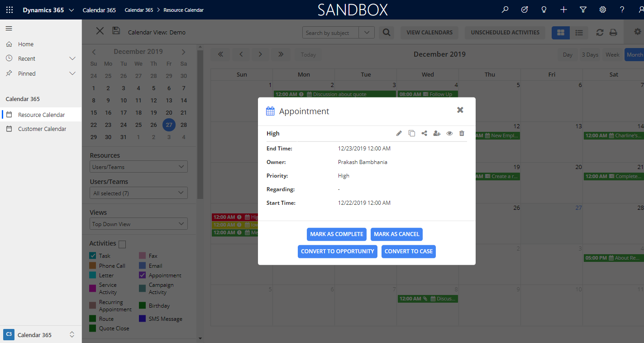The width and height of the screenshot is (644, 343).
Task: Click the CONVERT TO OPPORTUNITY button
Action: pyautogui.click(x=337, y=251)
